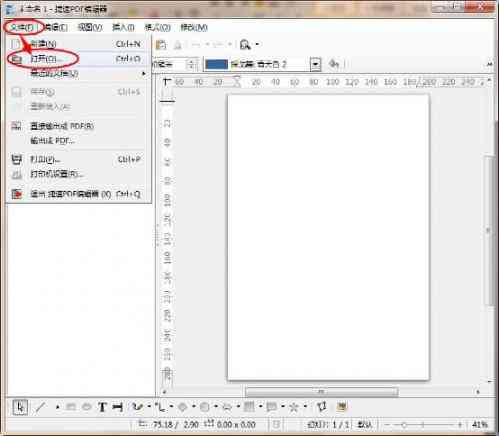Click the zoom magnifier toolbar icon
Screen dimensions: 499x436
(245, 45)
